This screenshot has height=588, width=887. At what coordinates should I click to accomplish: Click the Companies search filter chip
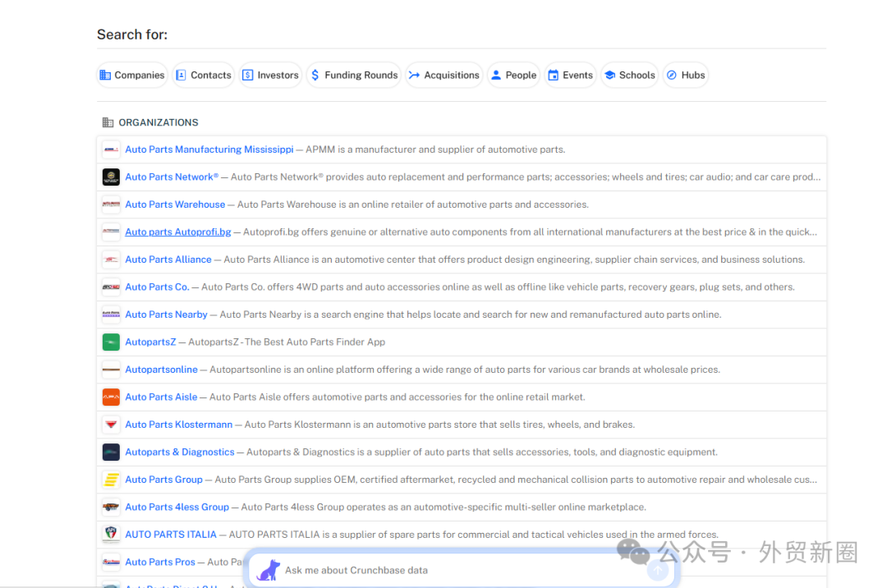tap(132, 76)
